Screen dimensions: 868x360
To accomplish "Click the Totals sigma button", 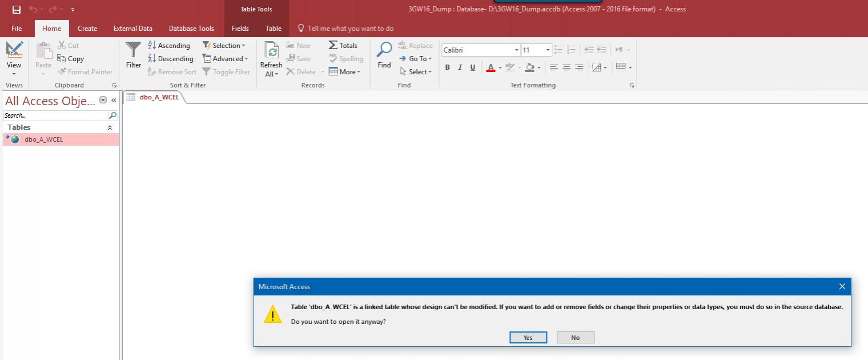I will 343,46.
